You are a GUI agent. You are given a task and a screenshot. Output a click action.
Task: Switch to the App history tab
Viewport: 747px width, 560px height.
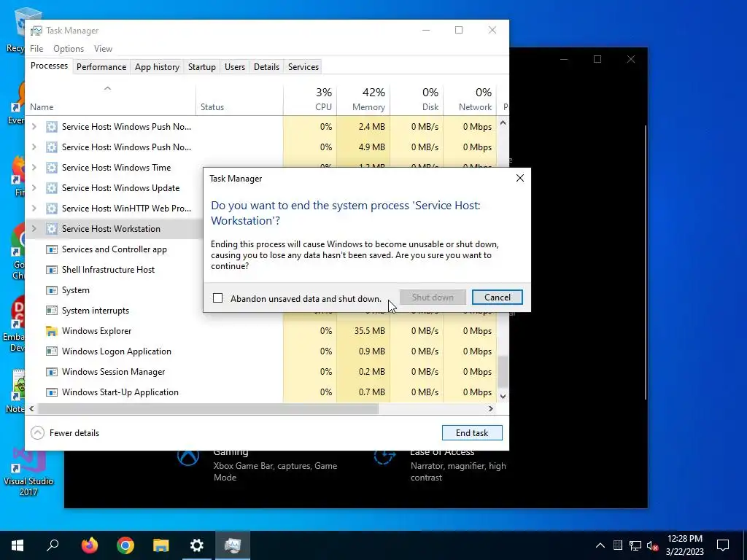pyautogui.click(x=157, y=66)
